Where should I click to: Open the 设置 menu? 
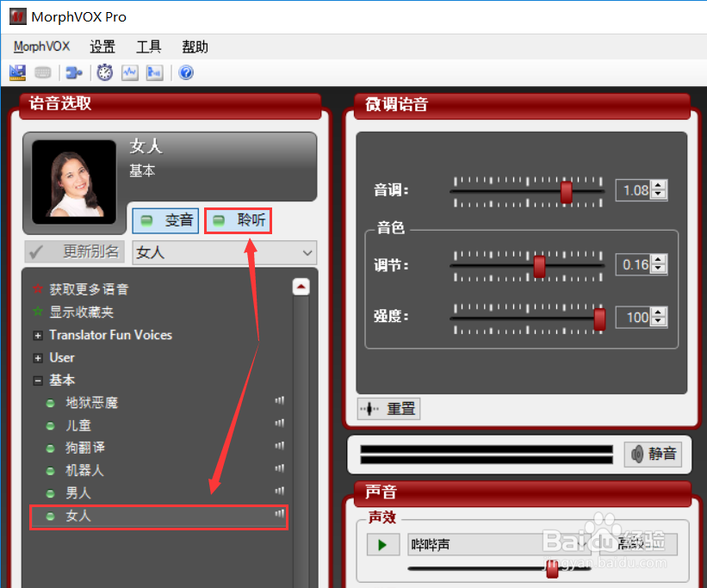tap(102, 46)
